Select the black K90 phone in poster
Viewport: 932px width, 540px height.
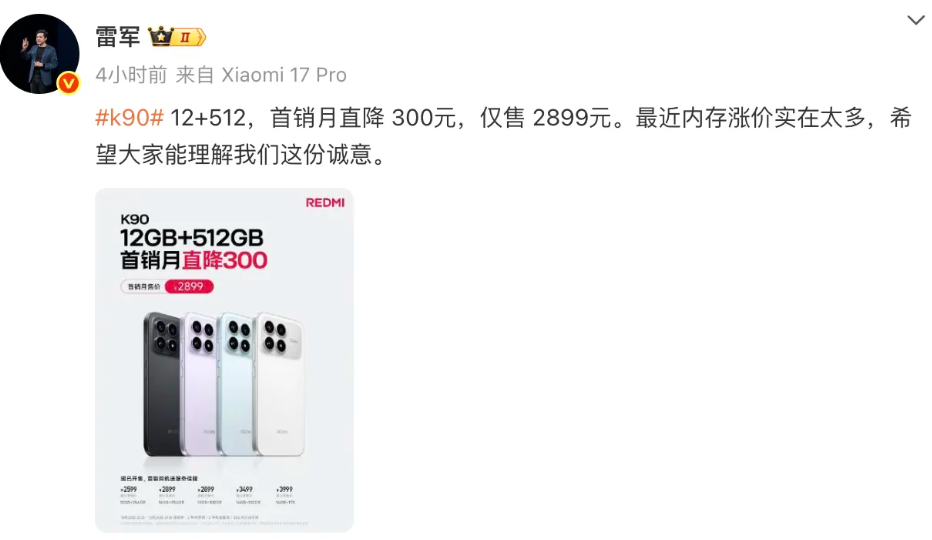click(x=162, y=384)
